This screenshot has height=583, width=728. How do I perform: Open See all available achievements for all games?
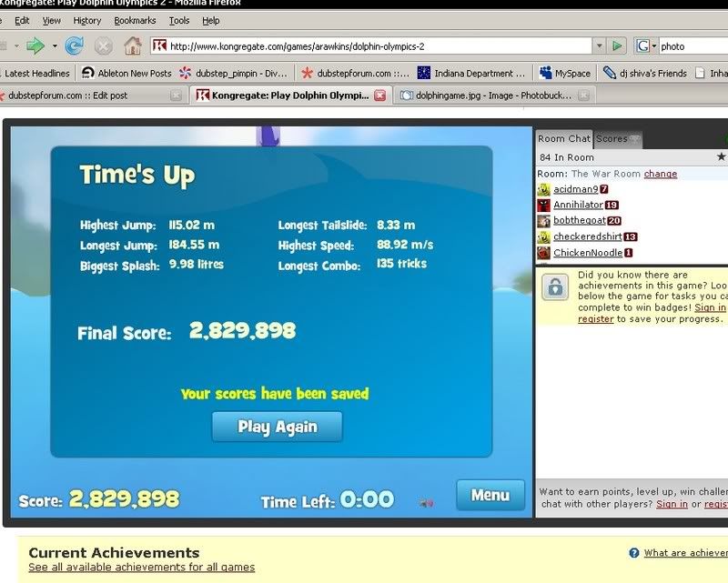[x=142, y=568]
